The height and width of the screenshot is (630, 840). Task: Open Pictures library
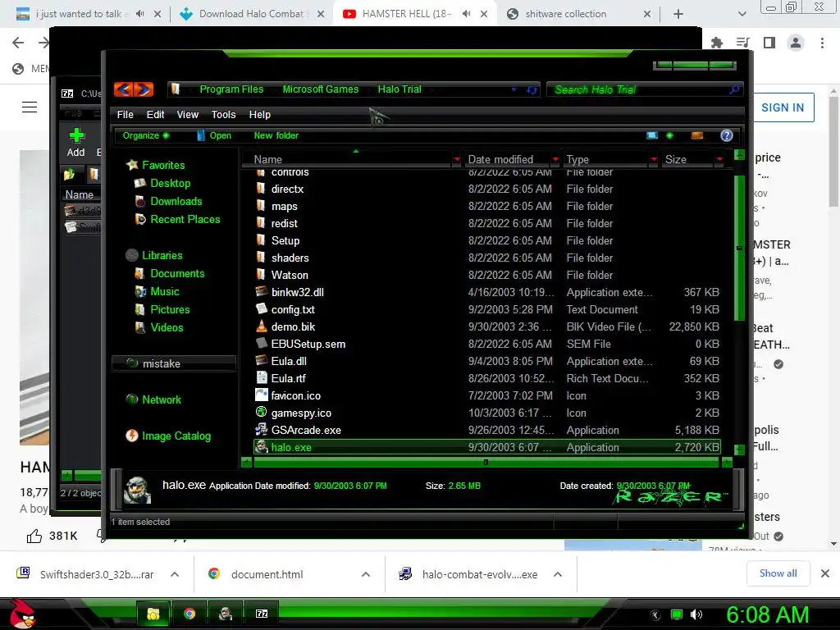point(170,309)
